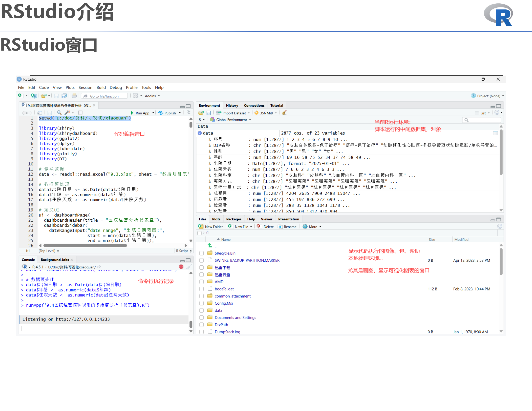Click Files pane vertical scrollbar thumb
Screen dimensions: 532x411
501,261
